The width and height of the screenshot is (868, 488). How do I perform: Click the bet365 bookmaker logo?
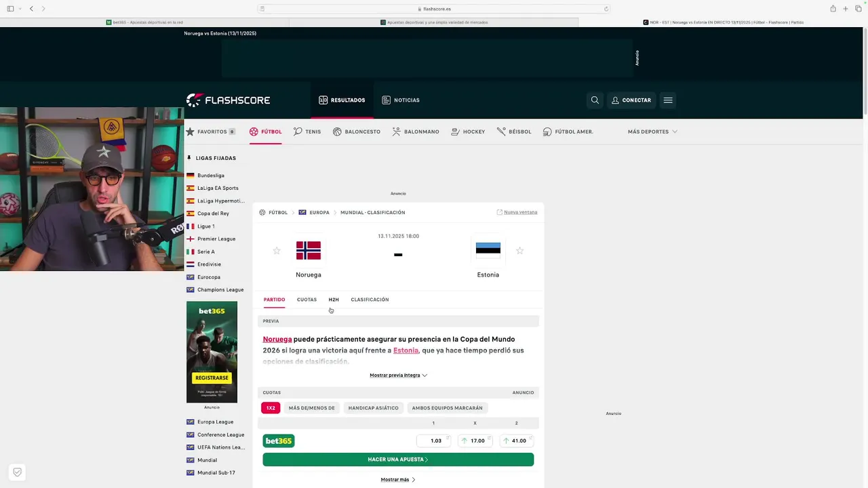(x=279, y=441)
